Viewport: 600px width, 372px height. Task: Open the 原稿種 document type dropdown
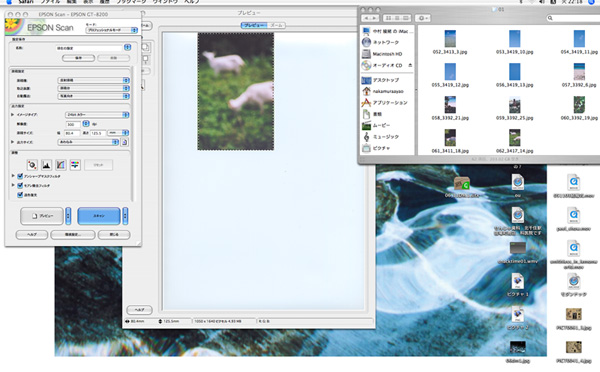93,80
